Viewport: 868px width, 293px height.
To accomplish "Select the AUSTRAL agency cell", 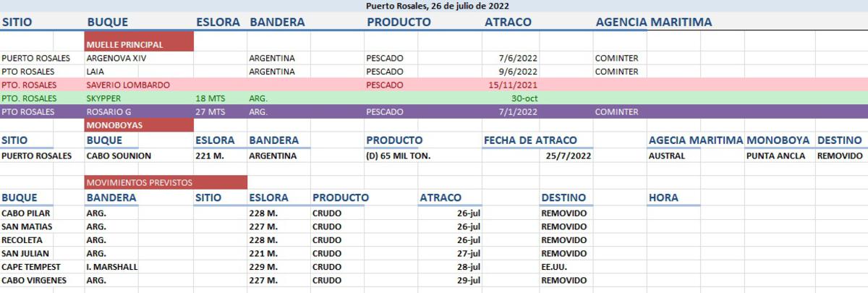I will point(673,156).
